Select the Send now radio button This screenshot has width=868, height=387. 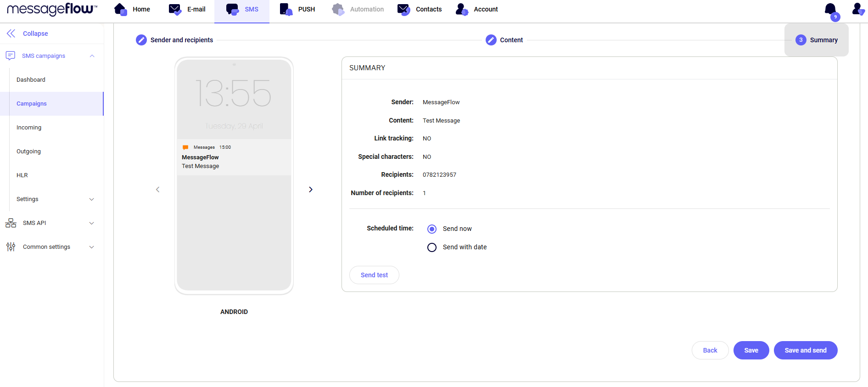(432, 229)
